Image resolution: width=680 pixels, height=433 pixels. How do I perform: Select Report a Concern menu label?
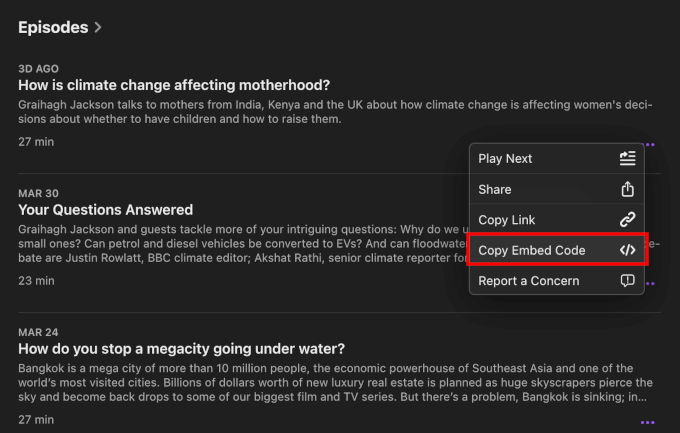(528, 281)
